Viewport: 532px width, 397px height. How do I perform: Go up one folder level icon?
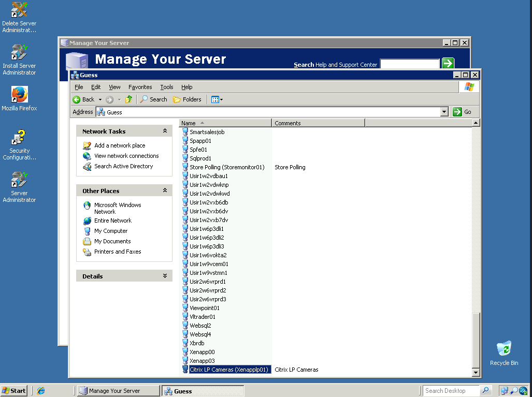[128, 99]
